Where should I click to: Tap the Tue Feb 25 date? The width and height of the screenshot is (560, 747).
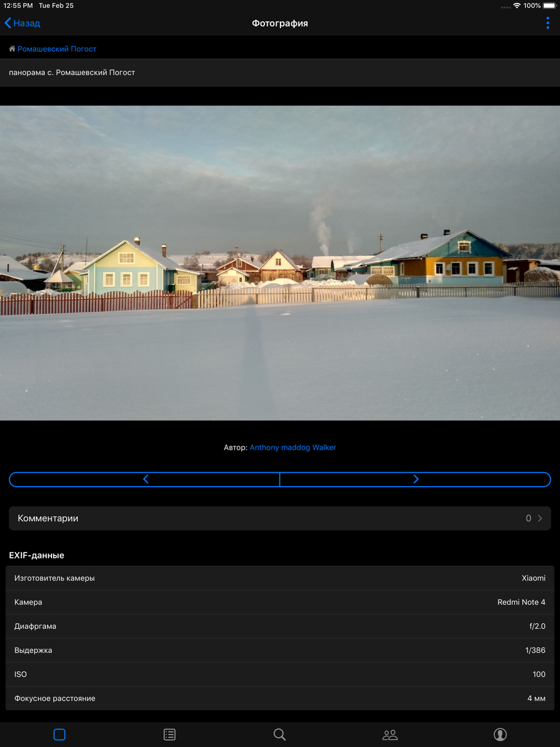[x=56, y=6]
